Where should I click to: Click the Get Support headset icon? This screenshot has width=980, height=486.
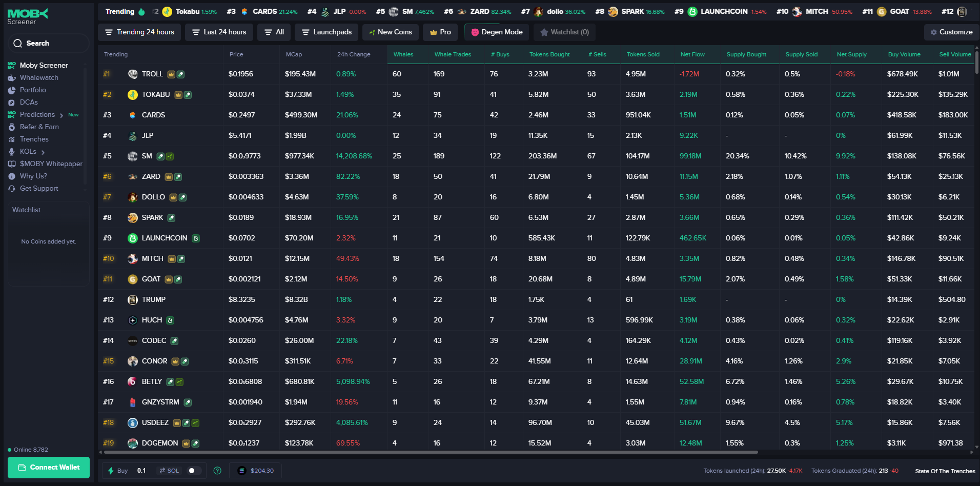point(12,189)
